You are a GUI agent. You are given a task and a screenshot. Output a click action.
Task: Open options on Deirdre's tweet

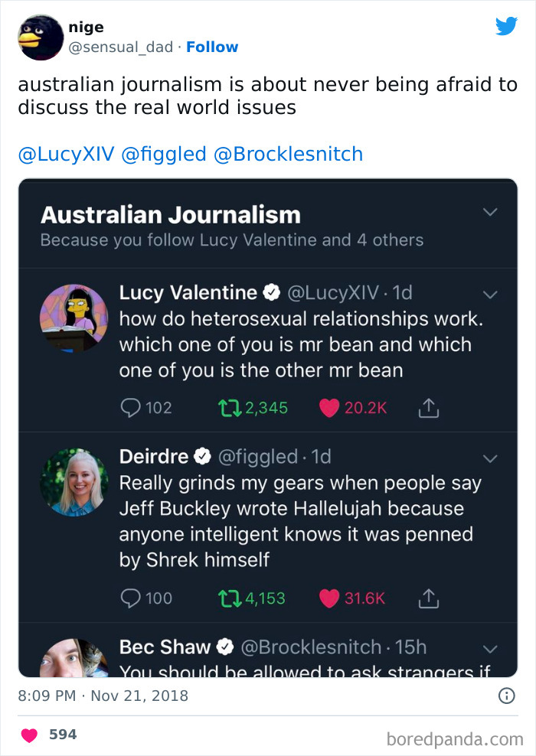pyautogui.click(x=490, y=458)
